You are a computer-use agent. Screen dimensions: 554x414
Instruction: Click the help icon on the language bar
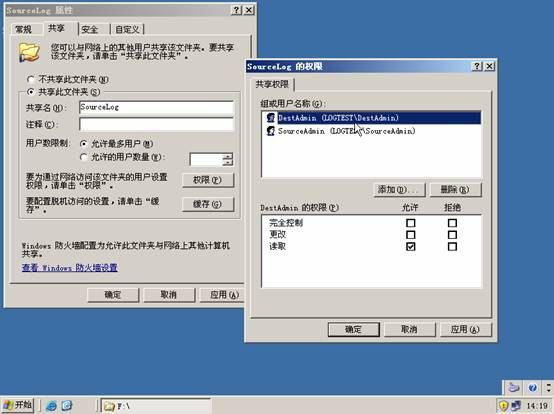pos(532,388)
